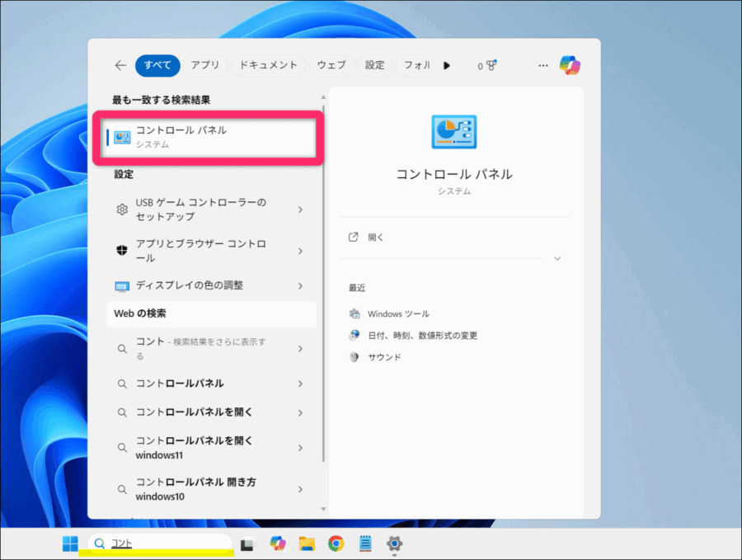742x560 pixels.
Task: Select the ドキュメント filter tab
Action: 268,65
